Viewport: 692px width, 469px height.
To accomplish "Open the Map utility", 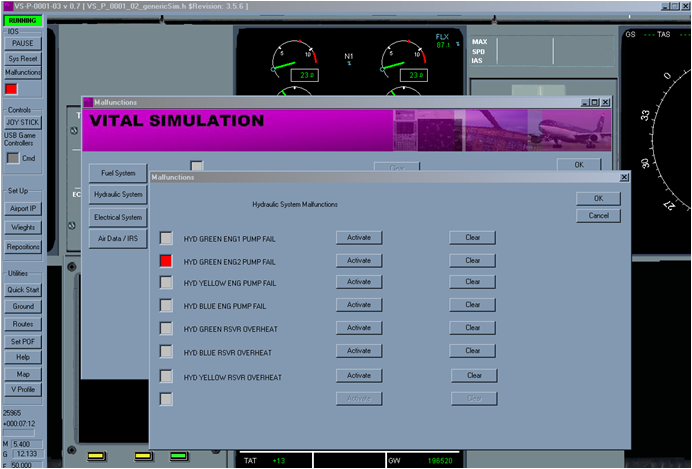I will tap(23, 374).
